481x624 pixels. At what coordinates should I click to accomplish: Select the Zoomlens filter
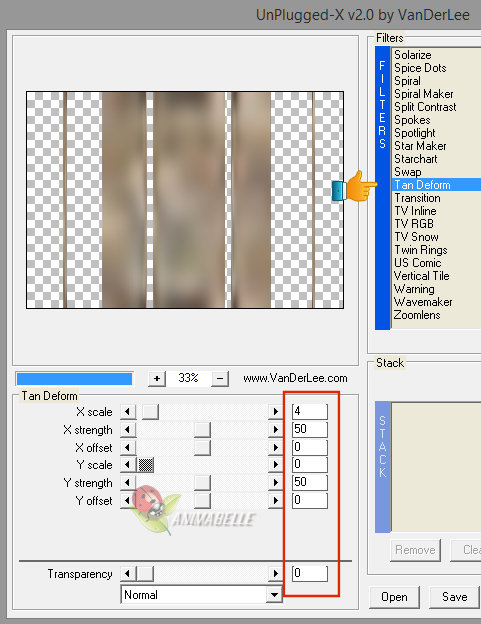(x=417, y=315)
